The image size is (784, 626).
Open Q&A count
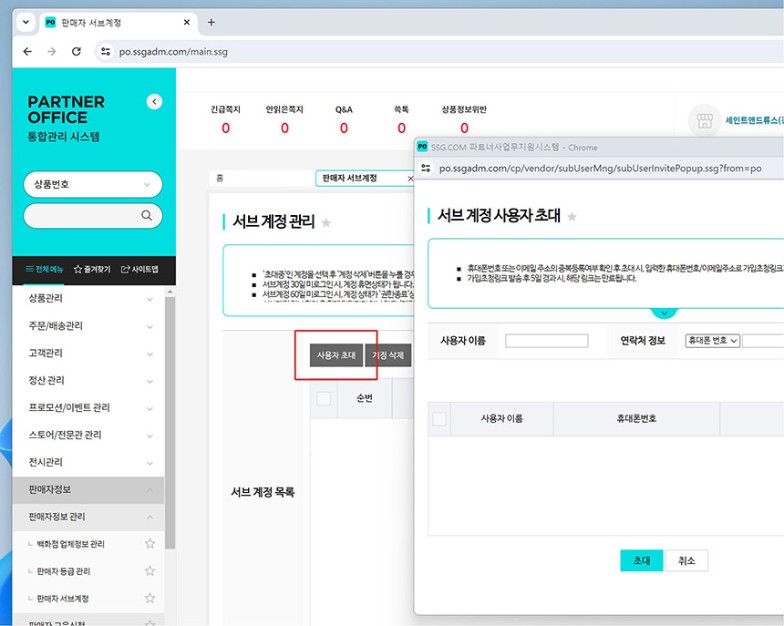tap(344, 128)
